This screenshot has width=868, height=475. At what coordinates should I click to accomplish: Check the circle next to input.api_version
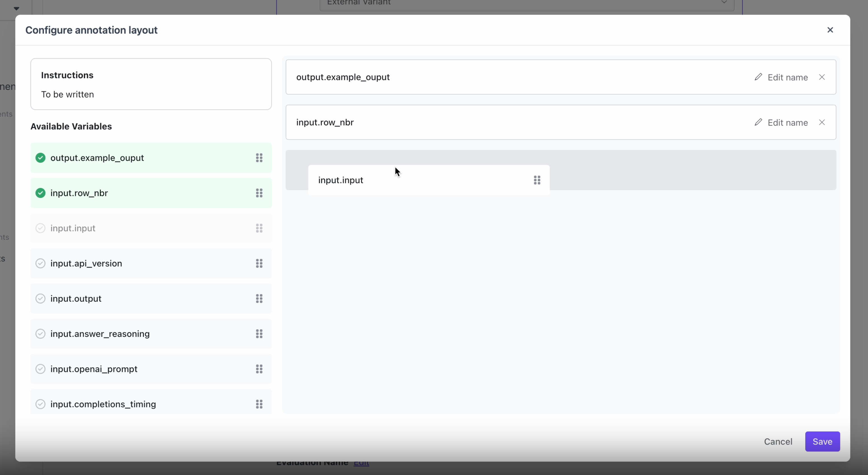41,264
